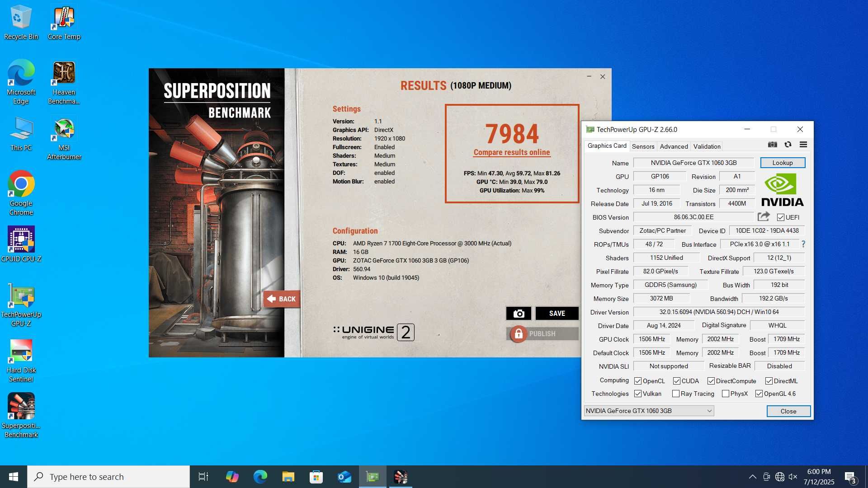Select TechPowerUp GPU-Z desktop icon
This screenshot has height=488, width=868.
coord(21,305)
